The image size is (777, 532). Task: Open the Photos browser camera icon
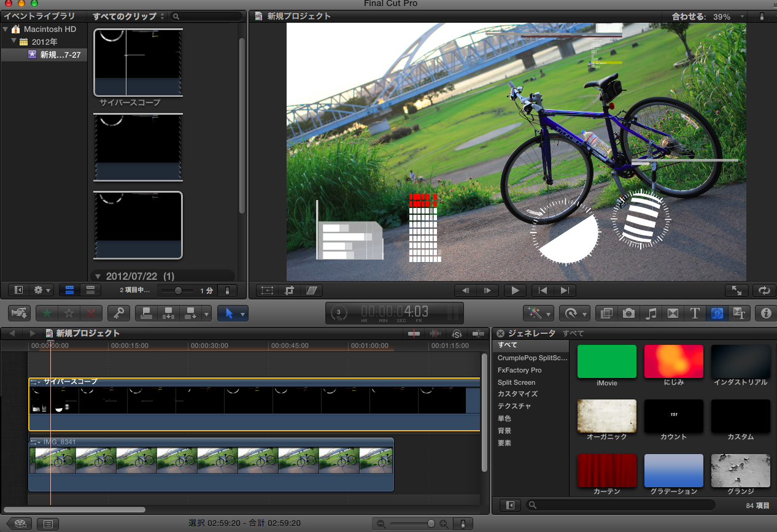pos(628,313)
